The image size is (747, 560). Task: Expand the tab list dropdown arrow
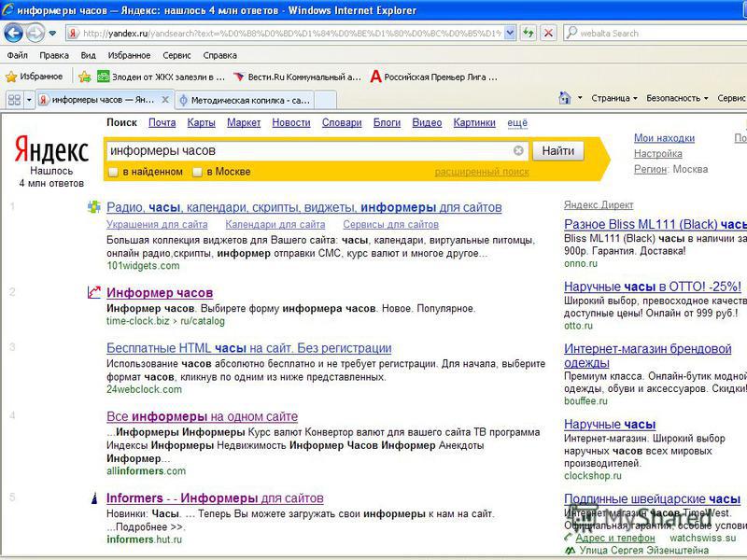click(x=29, y=100)
